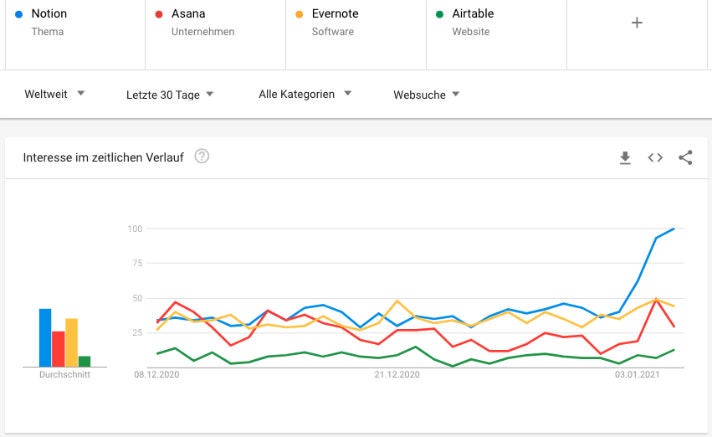
Task: Open the embed code icon
Action: (x=655, y=157)
